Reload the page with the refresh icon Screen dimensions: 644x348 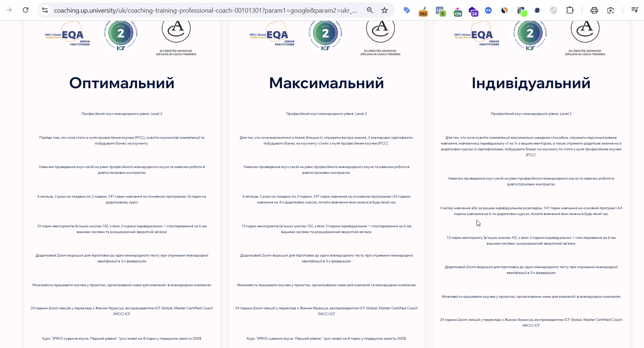[x=25, y=10]
